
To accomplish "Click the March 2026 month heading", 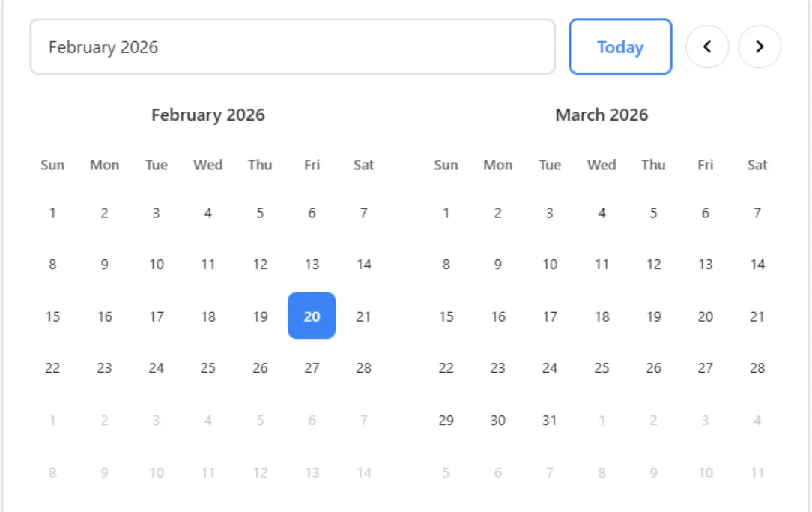I will click(x=602, y=115).
